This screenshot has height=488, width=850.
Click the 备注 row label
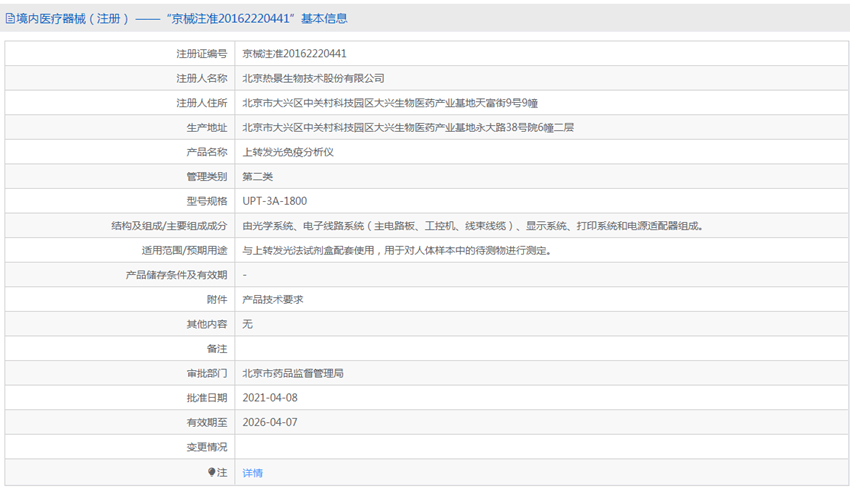click(x=217, y=349)
